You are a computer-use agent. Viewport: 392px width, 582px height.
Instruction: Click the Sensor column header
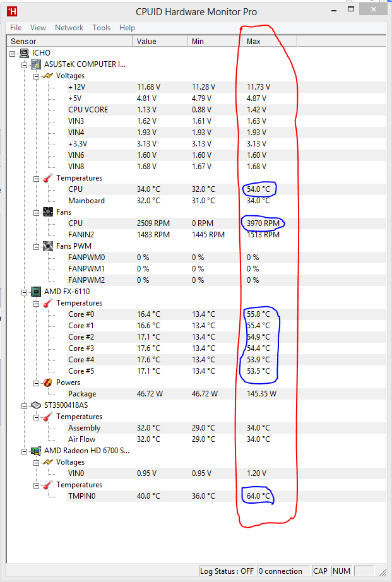[x=70, y=42]
